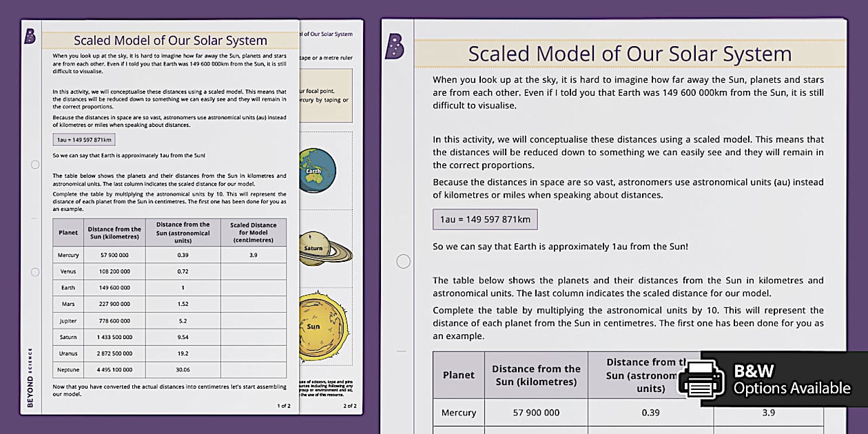Open the page 1 of 2 worksheet thumbnail title
Viewport: 868px width, 434px height.
[x=170, y=40]
